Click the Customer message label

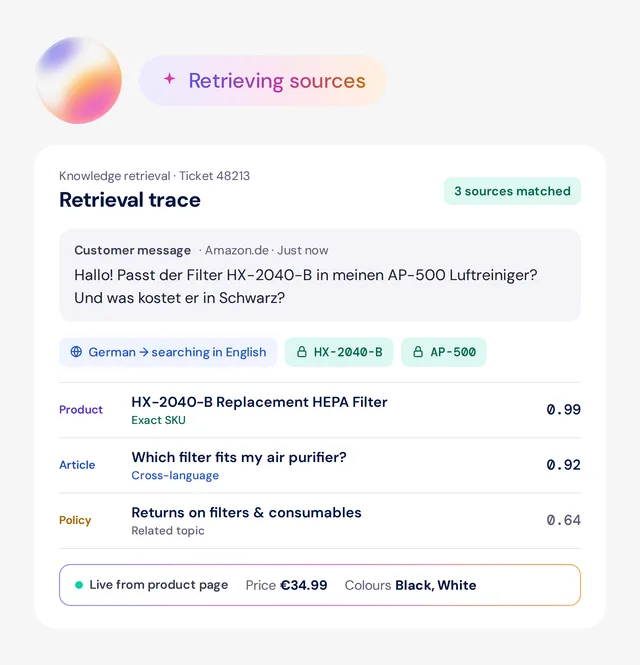pos(133,250)
